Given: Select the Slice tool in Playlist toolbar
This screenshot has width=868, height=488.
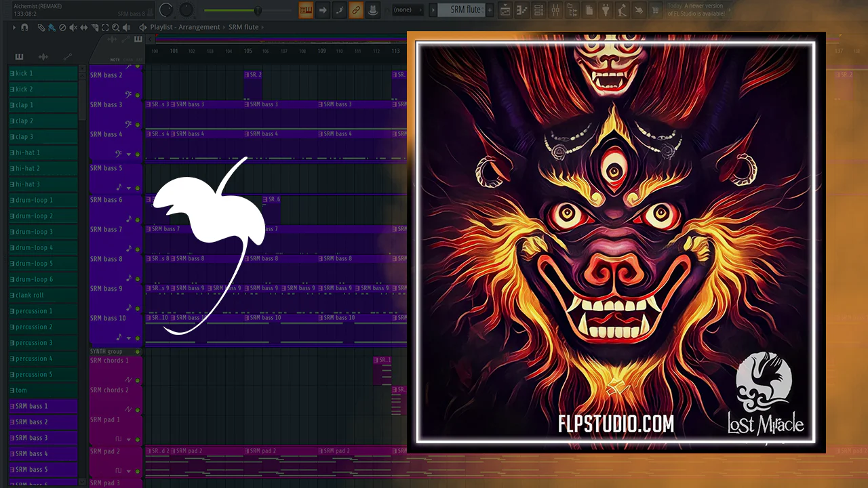Looking at the screenshot, I should [x=95, y=27].
